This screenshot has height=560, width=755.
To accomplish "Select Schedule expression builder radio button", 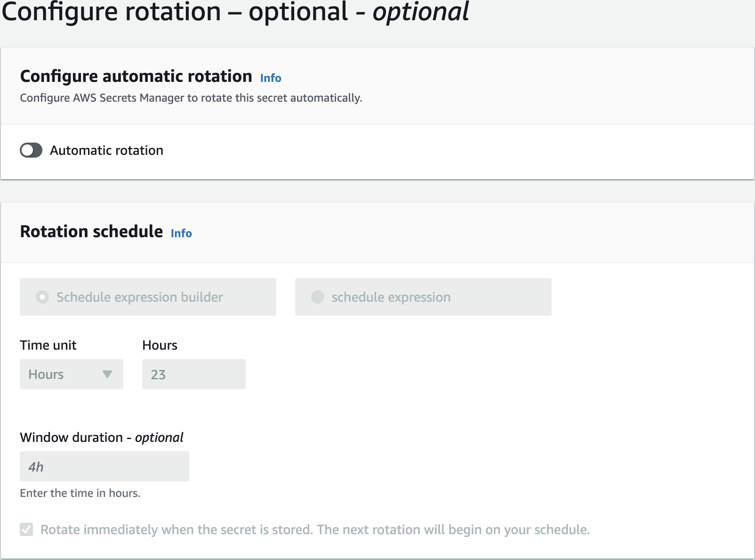I will [x=42, y=297].
